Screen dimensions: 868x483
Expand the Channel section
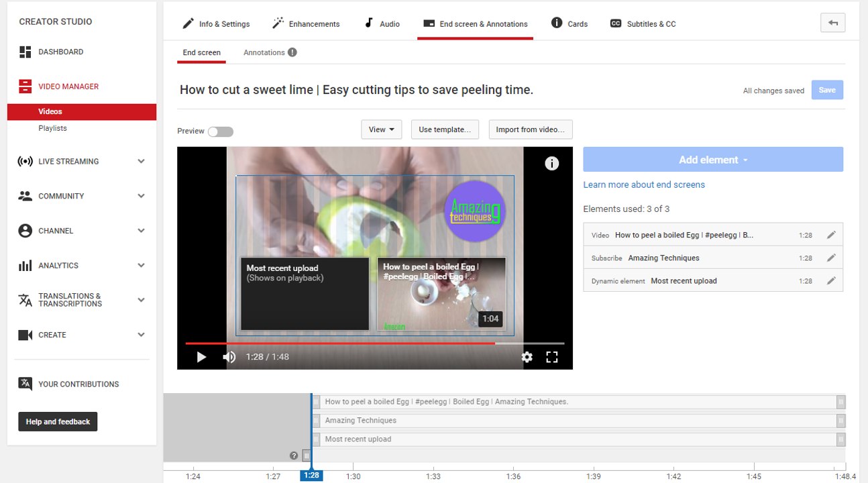click(x=141, y=231)
